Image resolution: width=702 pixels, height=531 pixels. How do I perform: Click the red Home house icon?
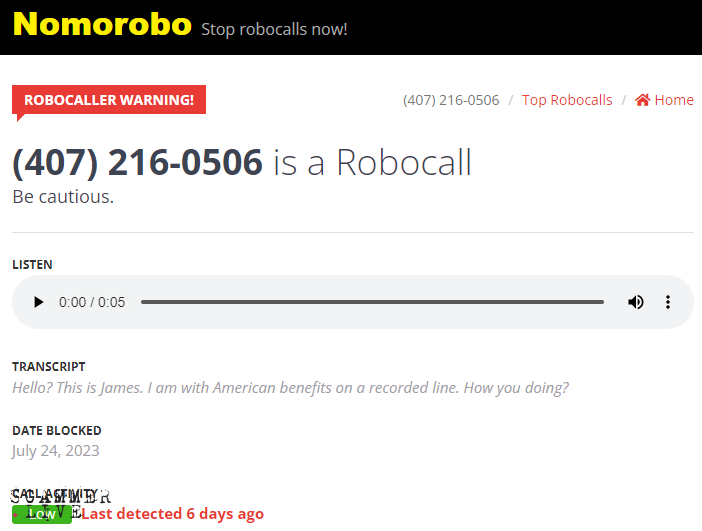[642, 100]
